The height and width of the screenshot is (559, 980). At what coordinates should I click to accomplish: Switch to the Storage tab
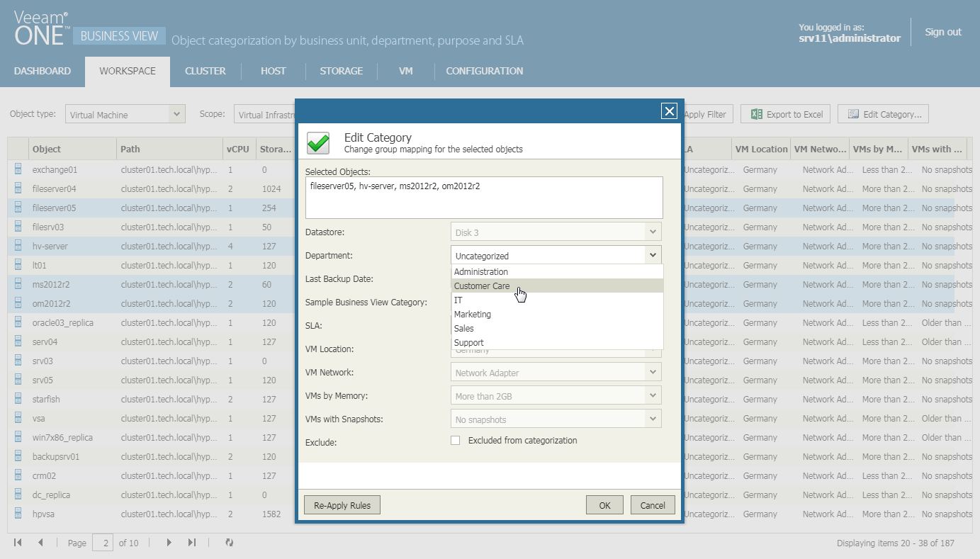coord(342,72)
